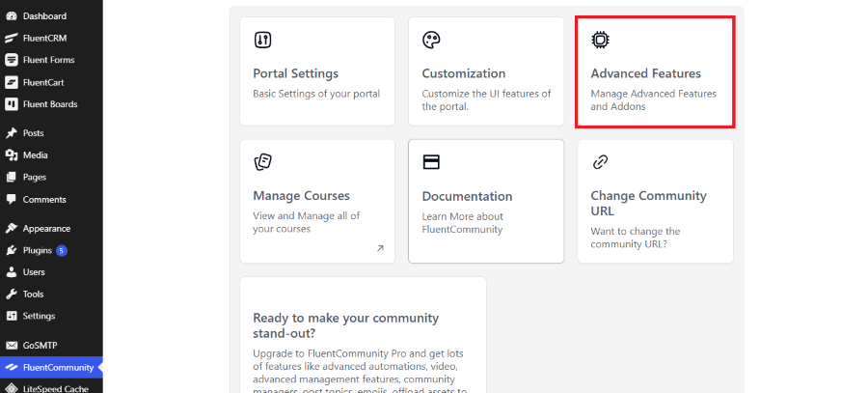868x393 pixels.
Task: Click the LiteSpeed Cache icon
Action: (11, 388)
